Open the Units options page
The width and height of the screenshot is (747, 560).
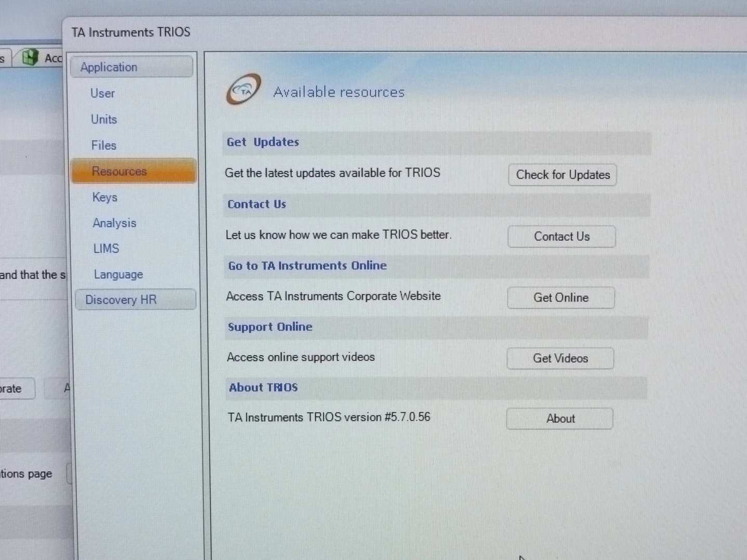[104, 120]
